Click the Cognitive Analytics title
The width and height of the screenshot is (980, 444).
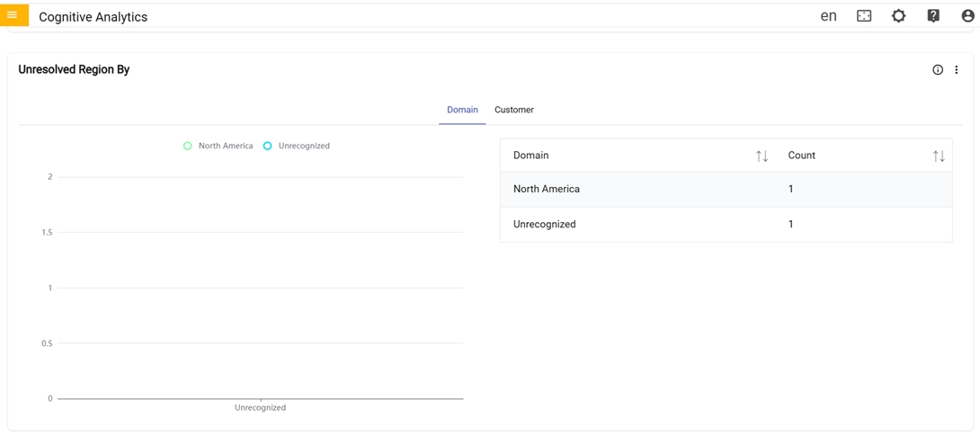tap(93, 17)
